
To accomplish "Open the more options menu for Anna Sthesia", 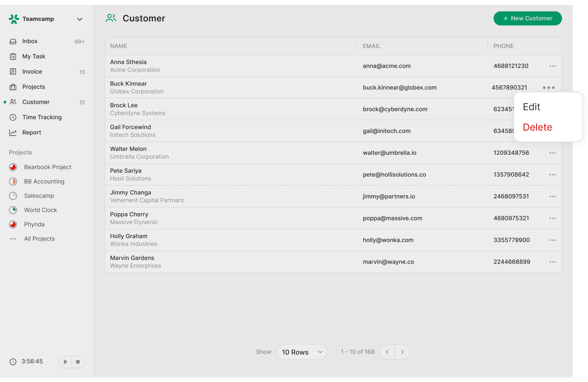I will tap(552, 66).
